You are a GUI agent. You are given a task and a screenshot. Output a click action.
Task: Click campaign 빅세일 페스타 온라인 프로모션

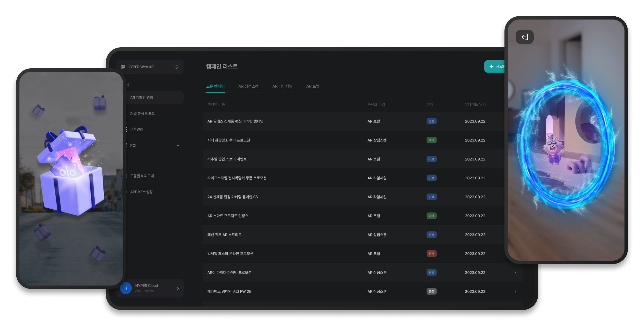(230, 254)
